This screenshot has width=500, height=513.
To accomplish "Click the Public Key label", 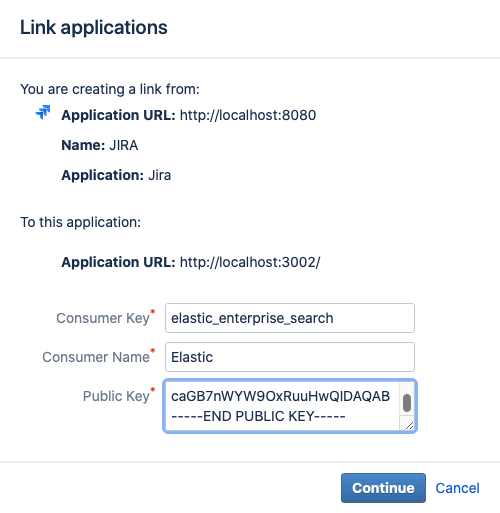I will (116, 396).
